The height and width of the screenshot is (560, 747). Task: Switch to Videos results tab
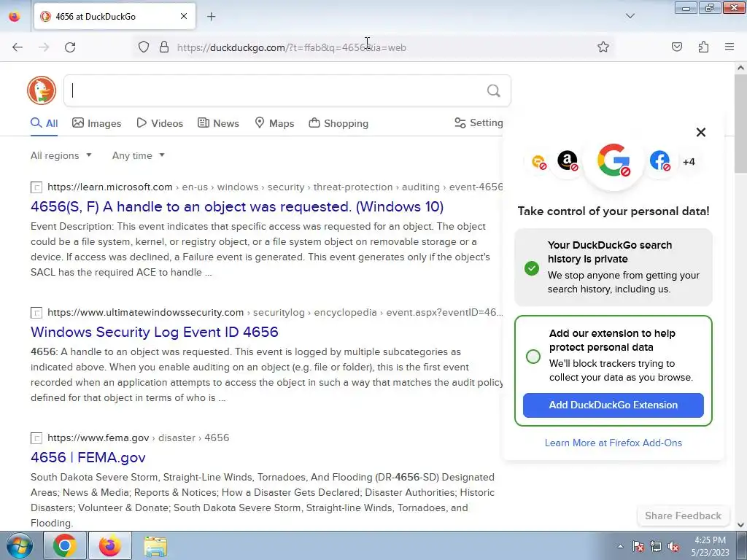click(160, 123)
